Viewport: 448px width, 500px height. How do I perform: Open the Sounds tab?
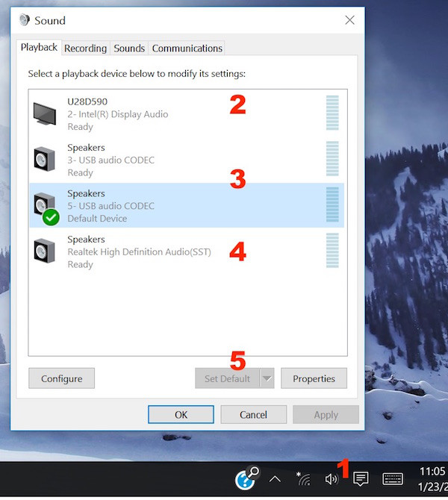(129, 49)
